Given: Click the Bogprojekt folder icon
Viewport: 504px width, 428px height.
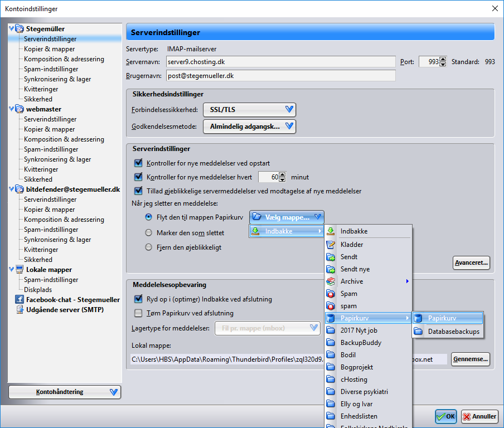Looking at the screenshot, I should (331, 367).
